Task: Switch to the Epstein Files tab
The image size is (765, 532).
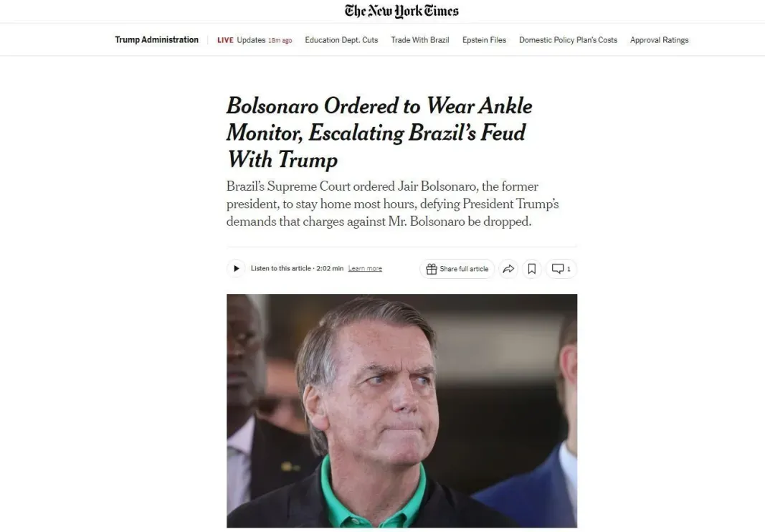Action: (x=484, y=40)
